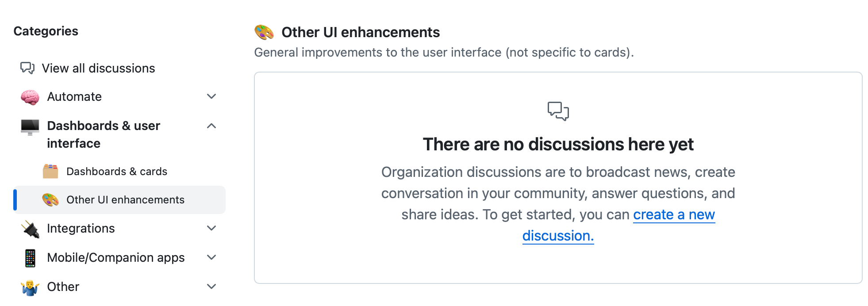This screenshot has width=868, height=306.
Task: Expand the Automate category chevron
Action: click(x=211, y=96)
